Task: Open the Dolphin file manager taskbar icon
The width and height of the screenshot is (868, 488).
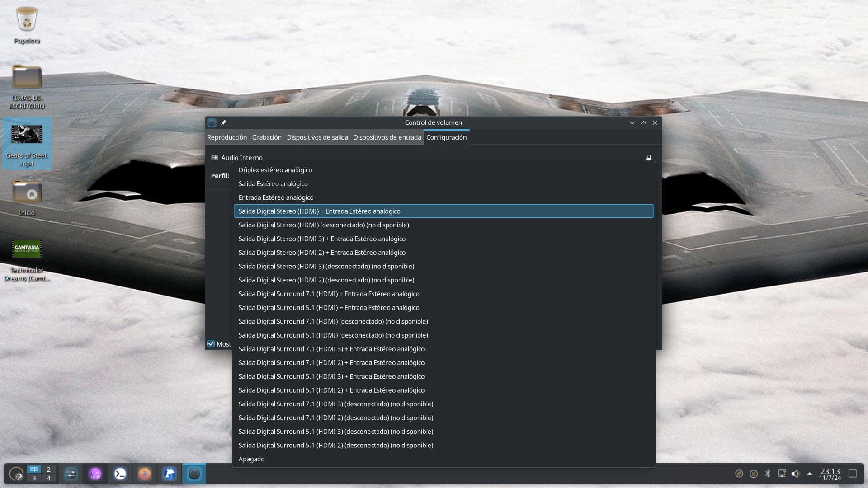Action: 170,474
